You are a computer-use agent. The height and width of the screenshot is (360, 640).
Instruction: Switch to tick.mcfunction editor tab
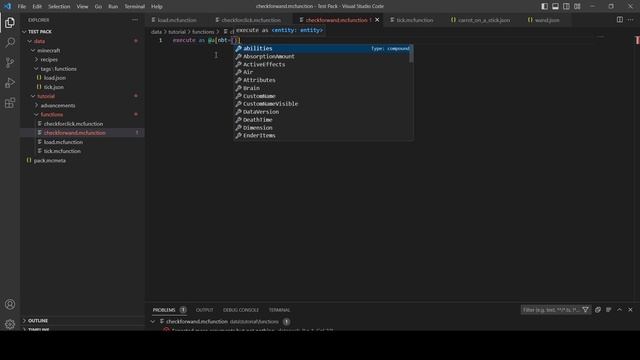click(414, 20)
